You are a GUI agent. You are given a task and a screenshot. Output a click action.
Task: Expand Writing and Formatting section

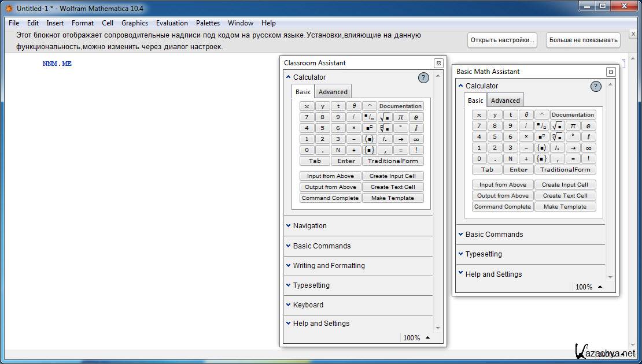(x=329, y=266)
